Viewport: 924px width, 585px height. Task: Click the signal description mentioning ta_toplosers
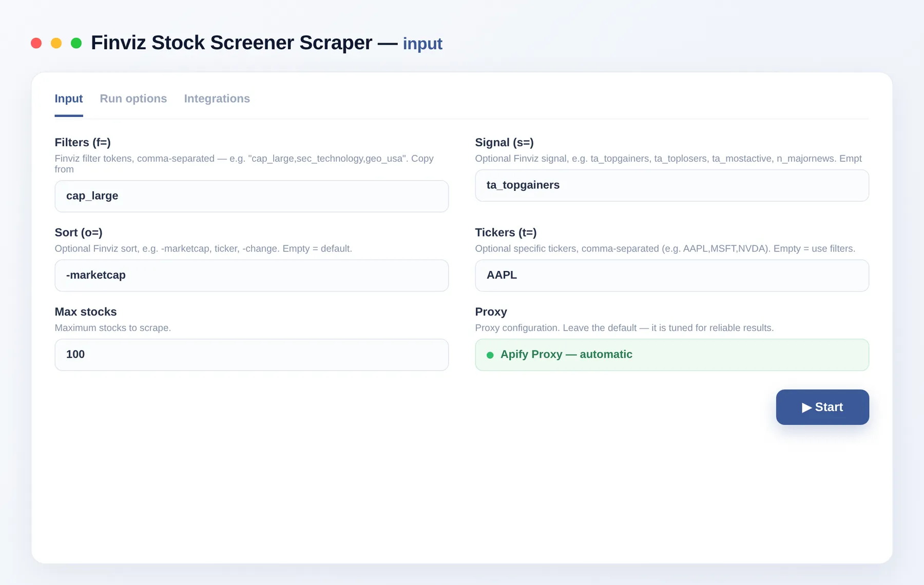(668, 159)
